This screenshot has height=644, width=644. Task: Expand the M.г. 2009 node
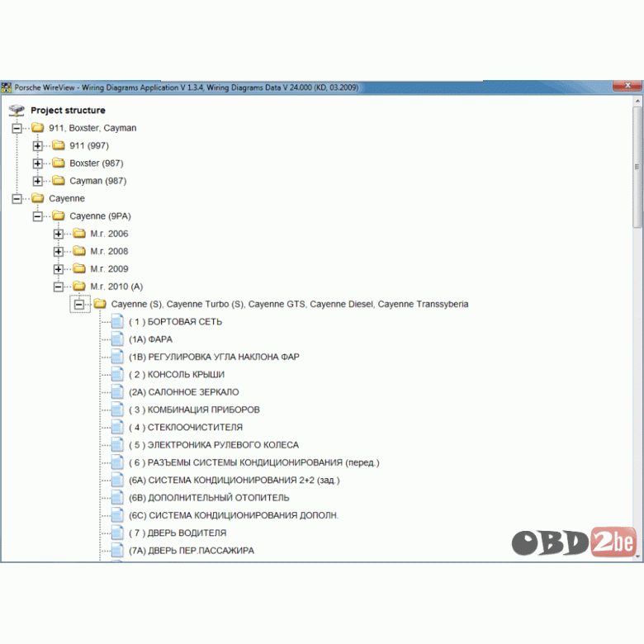(59, 269)
